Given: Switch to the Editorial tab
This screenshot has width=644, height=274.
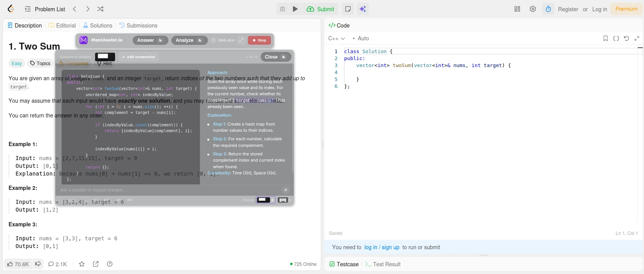Looking at the screenshot, I should pyautogui.click(x=62, y=26).
